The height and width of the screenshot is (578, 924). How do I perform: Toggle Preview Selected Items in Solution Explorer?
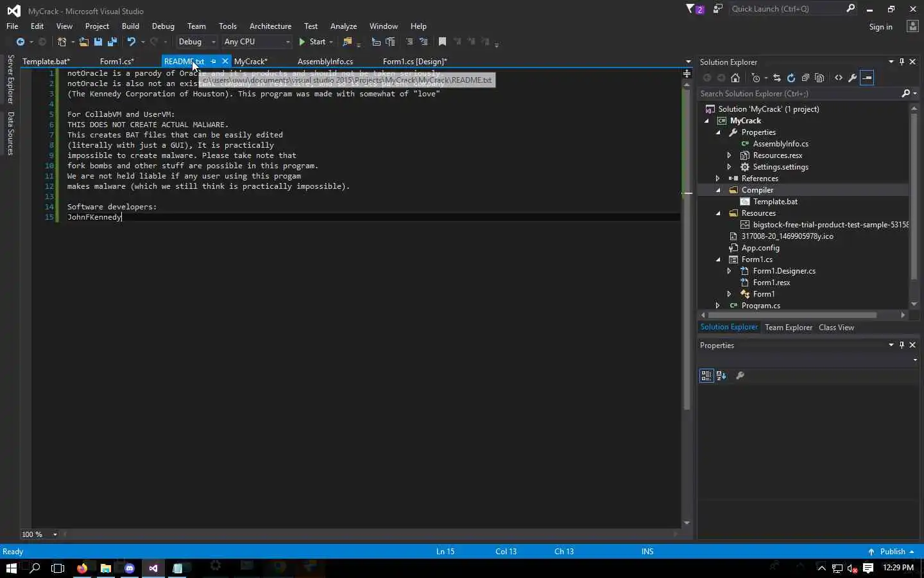(867, 78)
